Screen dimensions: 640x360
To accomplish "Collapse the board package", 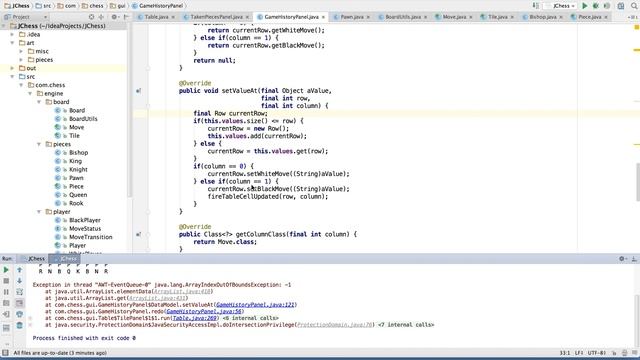I will point(40,102).
